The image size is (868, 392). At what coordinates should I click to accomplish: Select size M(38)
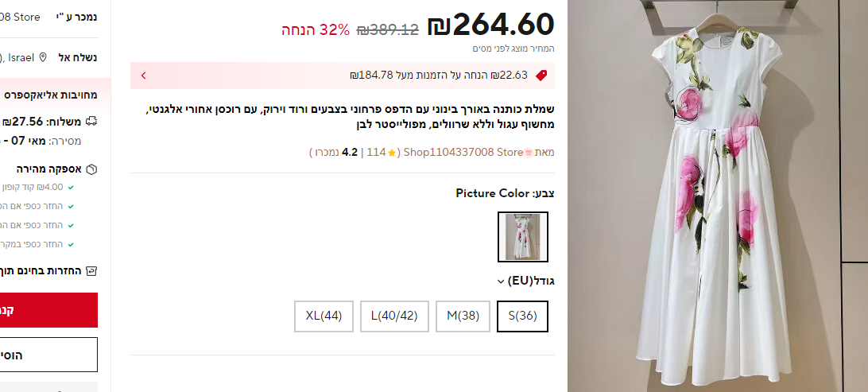[x=463, y=316]
